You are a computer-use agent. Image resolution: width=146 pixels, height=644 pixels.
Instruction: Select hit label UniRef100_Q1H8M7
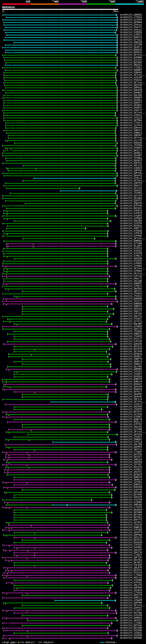(x=131, y=156)
